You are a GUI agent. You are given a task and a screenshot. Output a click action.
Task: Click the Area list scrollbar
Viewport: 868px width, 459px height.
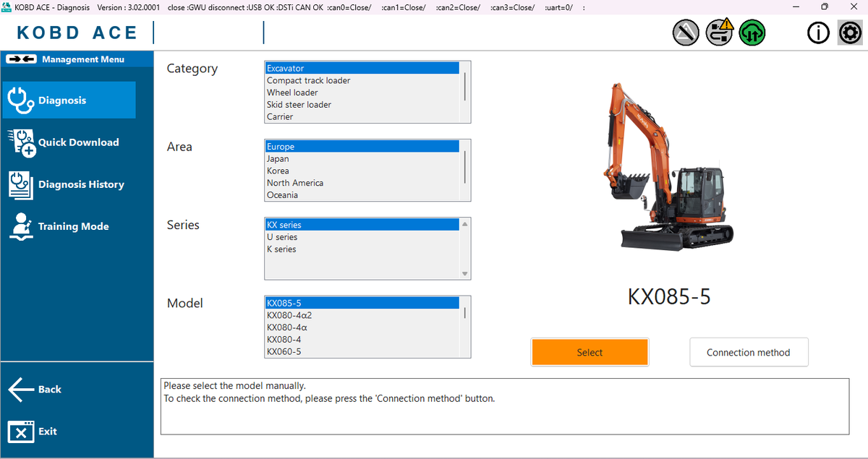465,166
